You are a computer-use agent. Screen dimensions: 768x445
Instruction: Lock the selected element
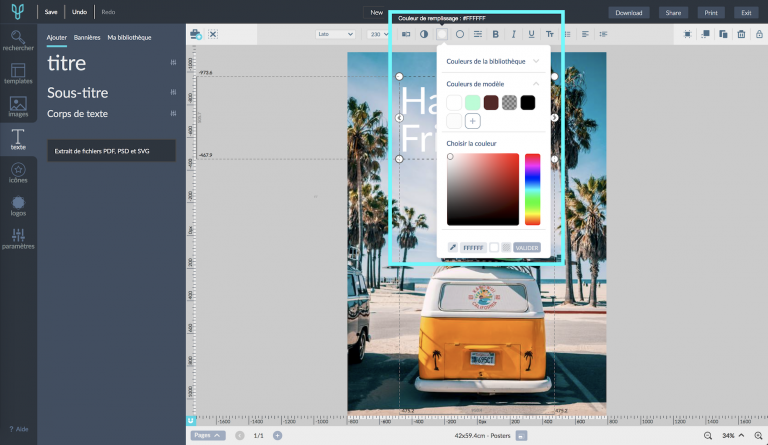click(x=758, y=34)
